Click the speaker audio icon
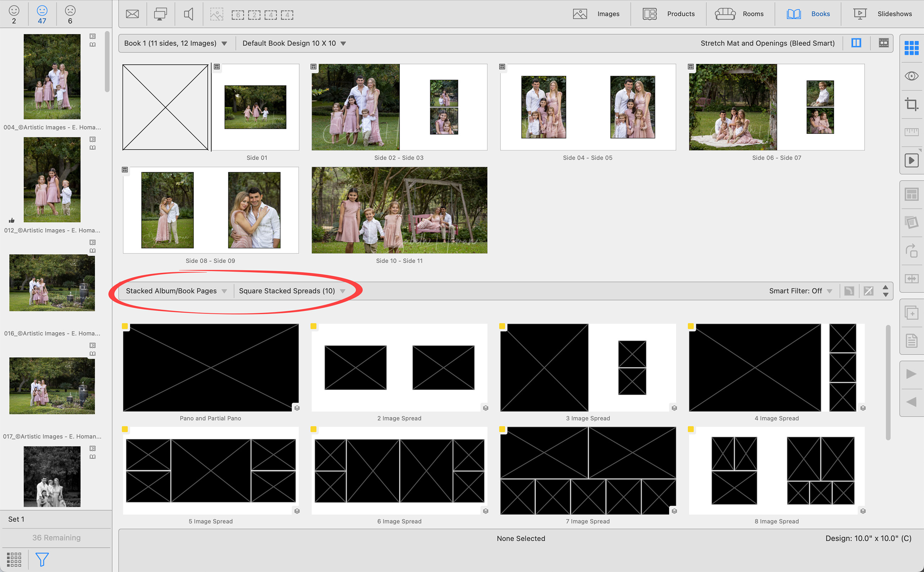Screen dimensions: 924x572 click(x=188, y=14)
